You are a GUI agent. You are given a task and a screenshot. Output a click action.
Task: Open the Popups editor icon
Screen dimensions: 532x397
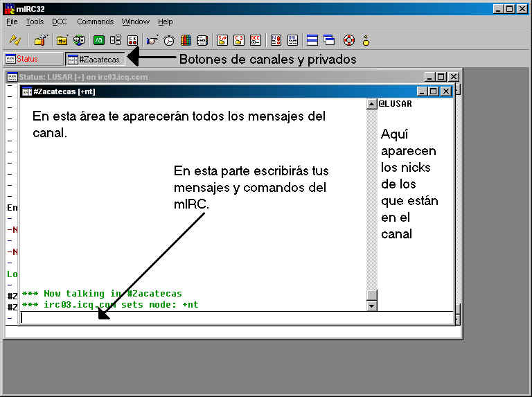pyautogui.click(x=116, y=40)
